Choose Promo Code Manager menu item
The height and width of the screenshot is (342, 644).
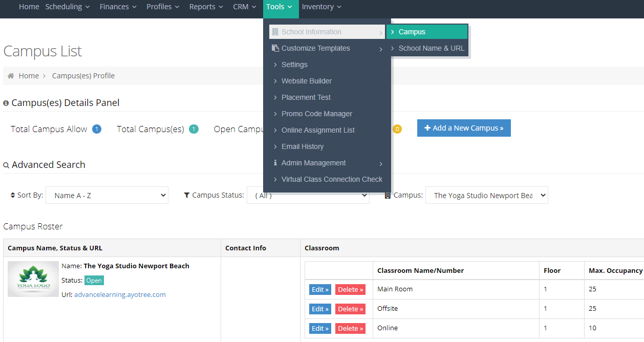(x=317, y=114)
